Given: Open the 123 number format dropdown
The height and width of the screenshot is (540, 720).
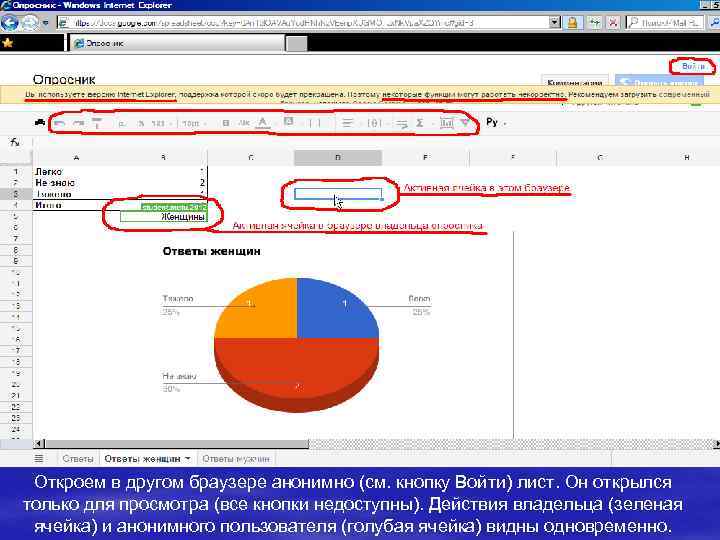Looking at the screenshot, I should pyautogui.click(x=161, y=124).
